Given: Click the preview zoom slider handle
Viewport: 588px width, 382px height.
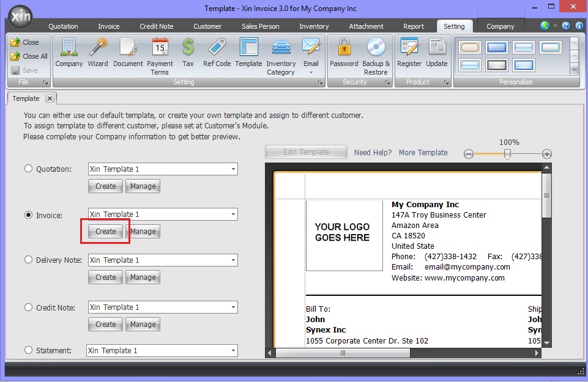Looking at the screenshot, I should (x=507, y=154).
